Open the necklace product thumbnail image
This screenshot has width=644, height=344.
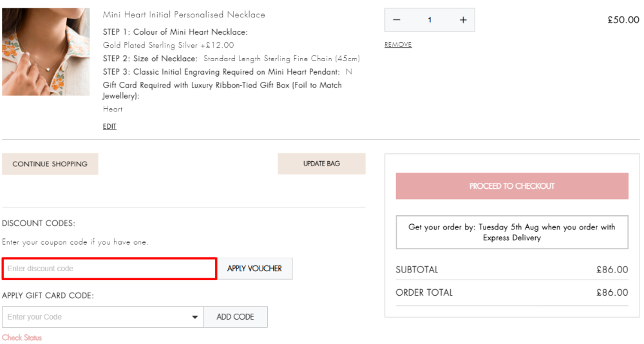click(46, 52)
